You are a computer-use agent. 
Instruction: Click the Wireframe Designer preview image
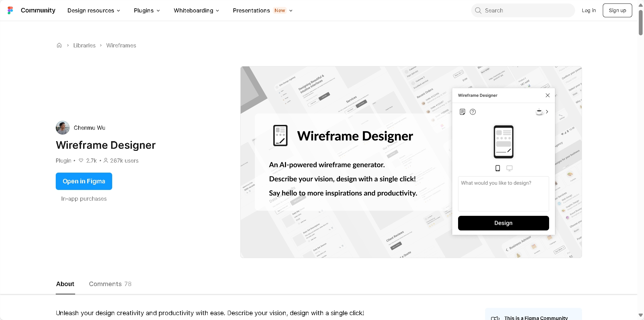tap(411, 162)
